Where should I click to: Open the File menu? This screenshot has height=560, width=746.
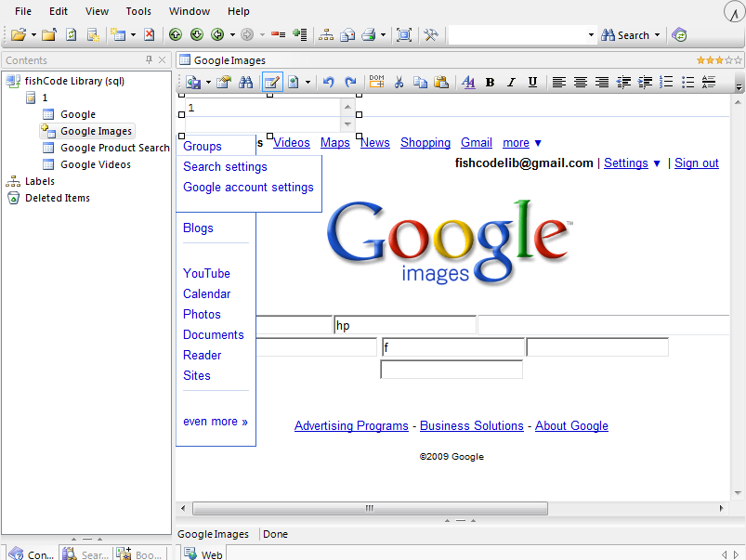pos(23,11)
